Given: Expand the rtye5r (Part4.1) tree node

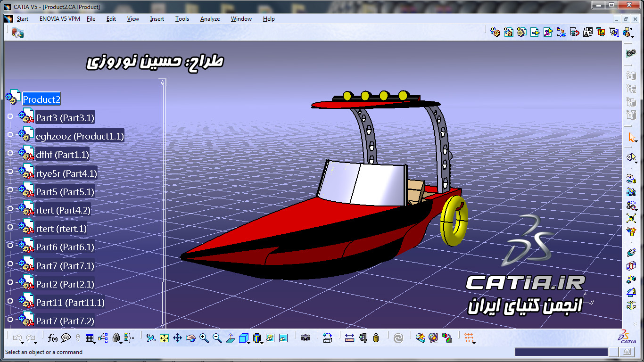Looking at the screenshot, I should 10,172.
